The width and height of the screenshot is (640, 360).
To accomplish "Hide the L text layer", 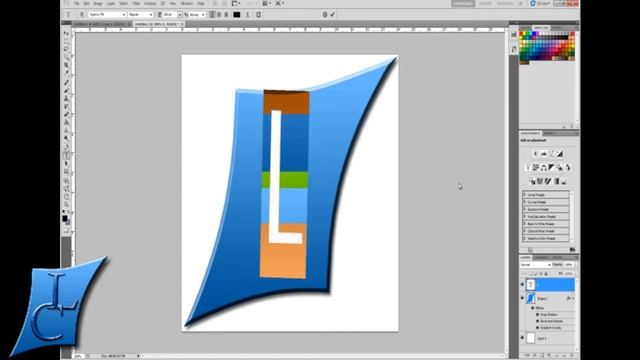I will [x=522, y=284].
